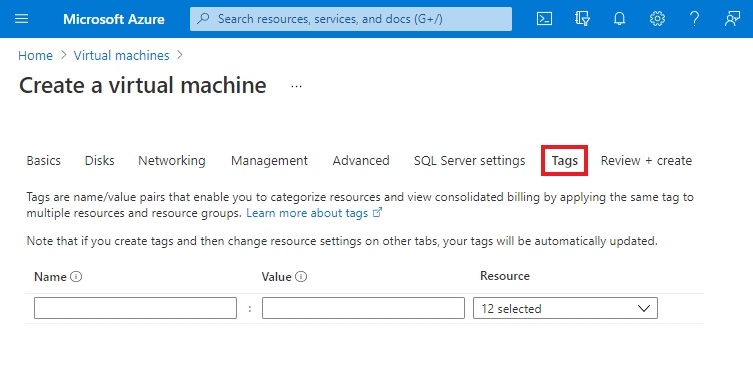Launch Cloud Shell from header

tap(544, 19)
